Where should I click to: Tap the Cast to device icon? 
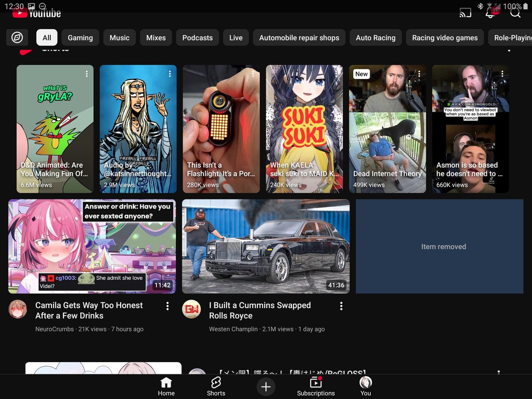pyautogui.click(x=465, y=13)
